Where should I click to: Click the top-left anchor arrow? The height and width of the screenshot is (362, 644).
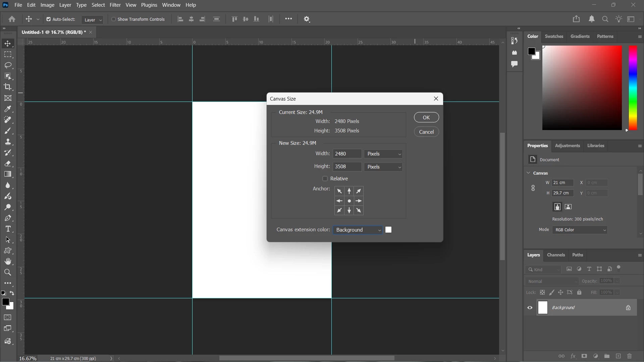(x=339, y=191)
